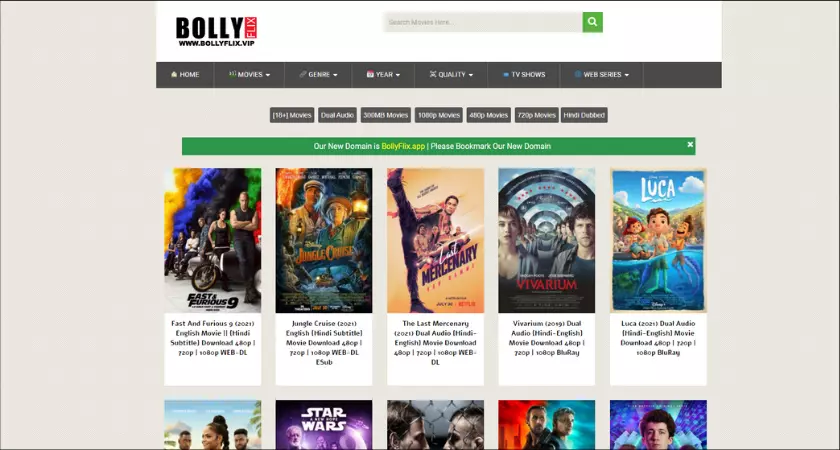Follow the BollyFlix.app domain link
Screen dimensions: 840x450
pyautogui.click(x=403, y=146)
